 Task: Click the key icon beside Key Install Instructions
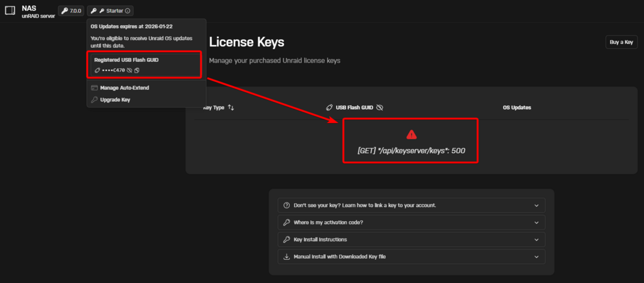(287, 239)
